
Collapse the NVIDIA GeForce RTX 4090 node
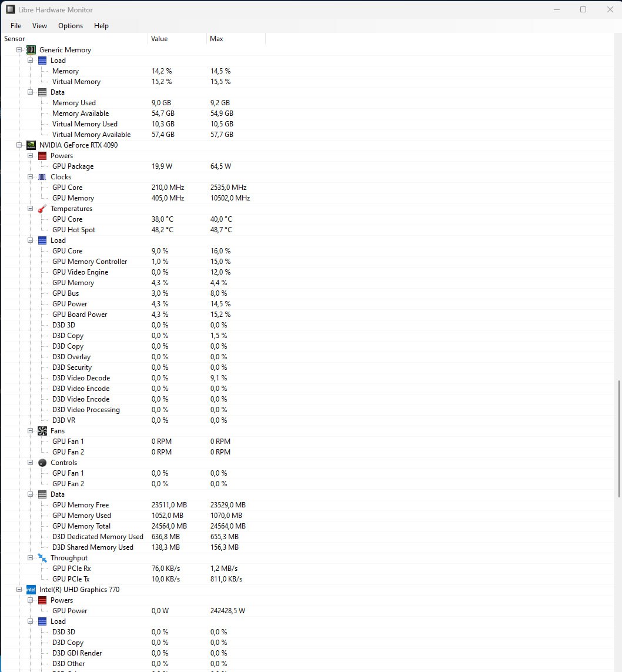point(19,145)
